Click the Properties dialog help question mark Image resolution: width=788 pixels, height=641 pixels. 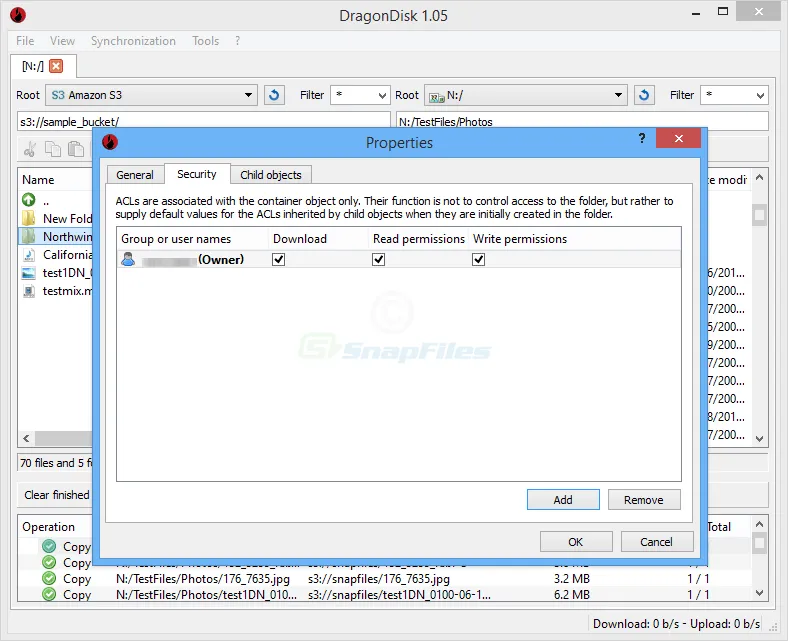coord(642,138)
